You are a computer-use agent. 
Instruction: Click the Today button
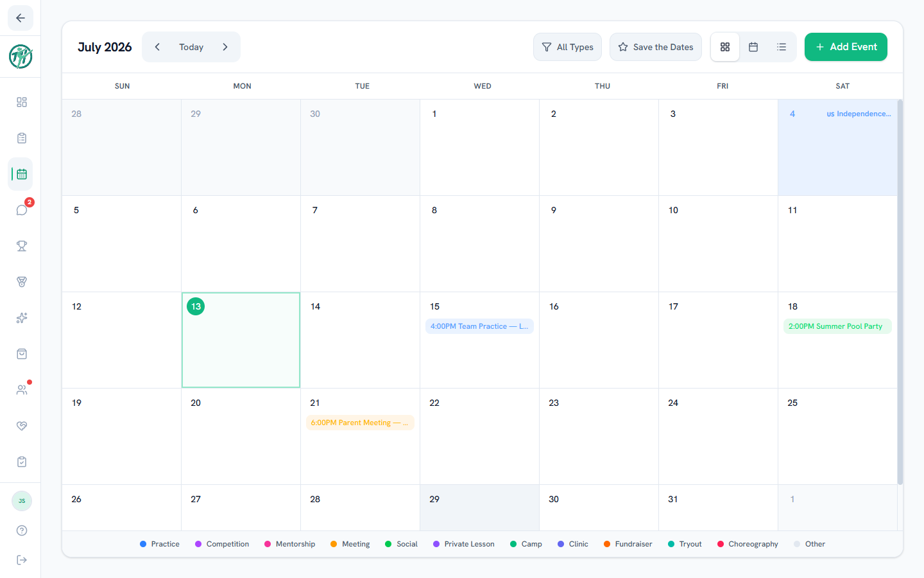click(x=191, y=47)
